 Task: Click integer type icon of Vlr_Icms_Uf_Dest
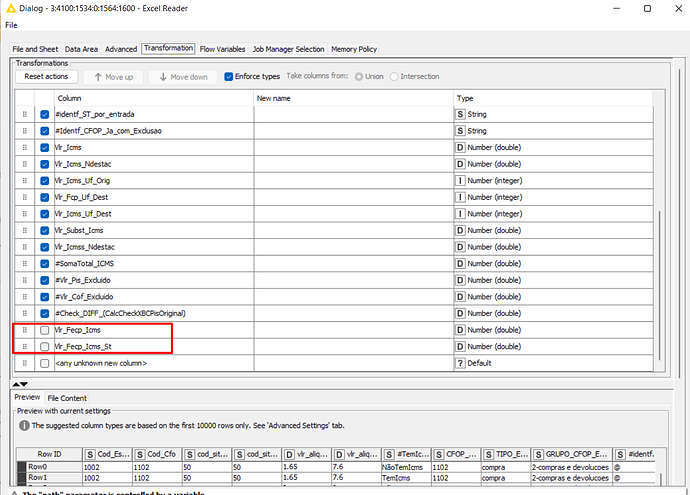coord(460,214)
